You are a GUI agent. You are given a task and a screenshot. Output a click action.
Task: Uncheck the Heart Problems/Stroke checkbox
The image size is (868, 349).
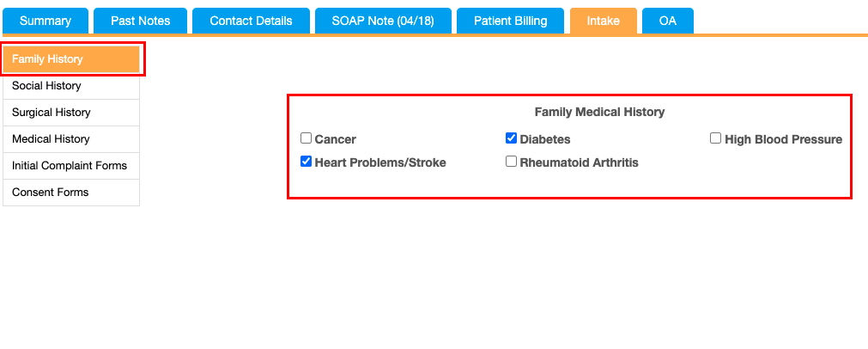tap(307, 162)
